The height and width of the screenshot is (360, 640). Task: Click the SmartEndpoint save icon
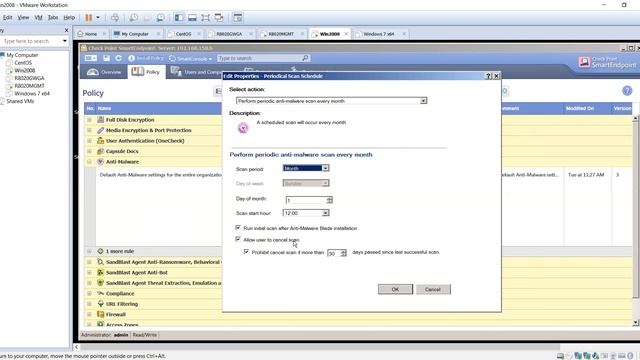107,58
